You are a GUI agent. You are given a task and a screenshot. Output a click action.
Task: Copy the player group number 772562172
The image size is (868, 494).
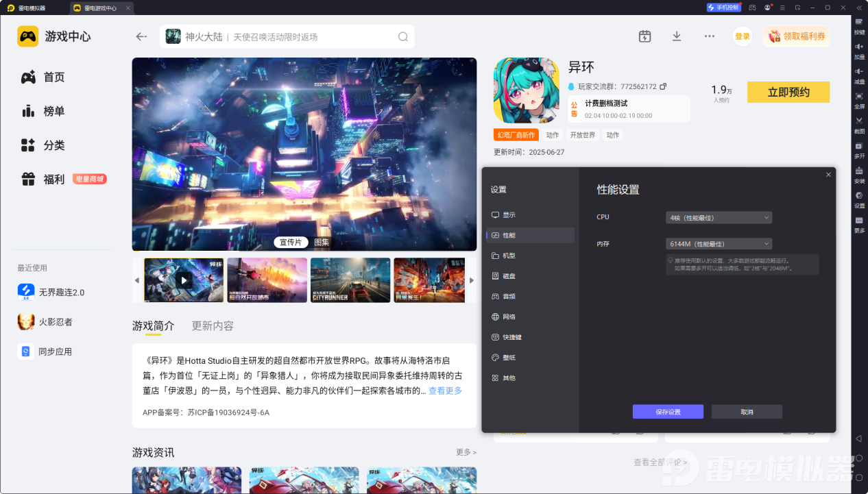[663, 87]
